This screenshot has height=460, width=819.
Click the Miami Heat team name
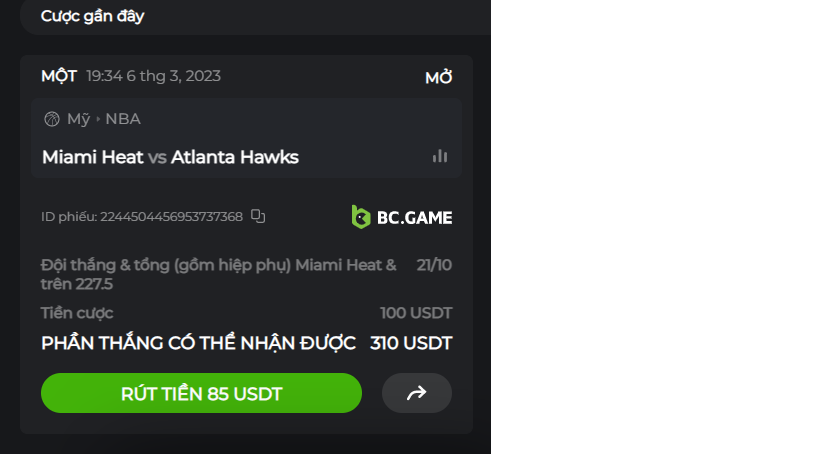coord(93,157)
